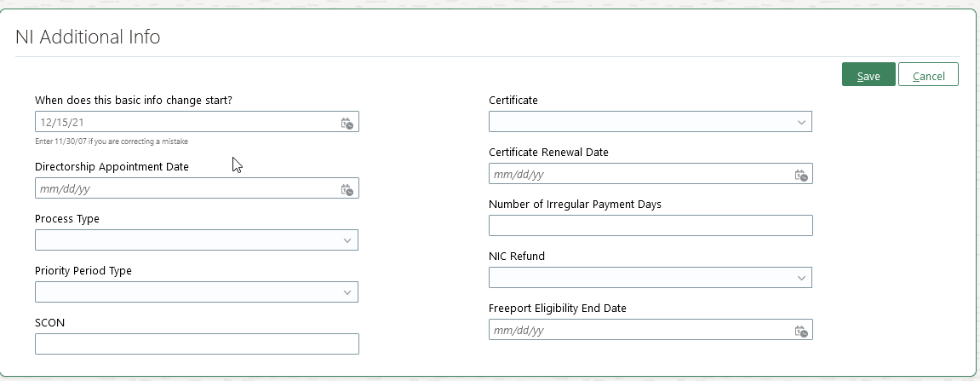The width and height of the screenshot is (980, 381).
Task: Click the 'Enter 11/30/07' correction hint text
Action: [x=112, y=141]
